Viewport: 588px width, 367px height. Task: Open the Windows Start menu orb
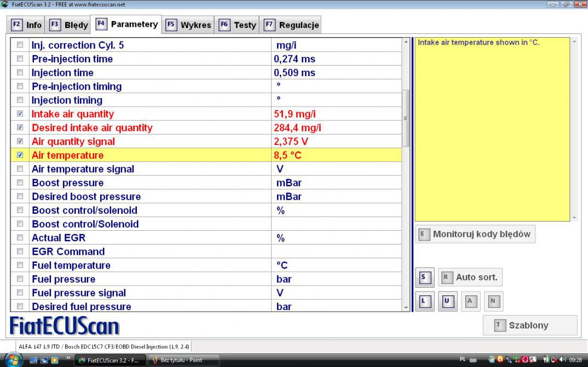point(12,360)
